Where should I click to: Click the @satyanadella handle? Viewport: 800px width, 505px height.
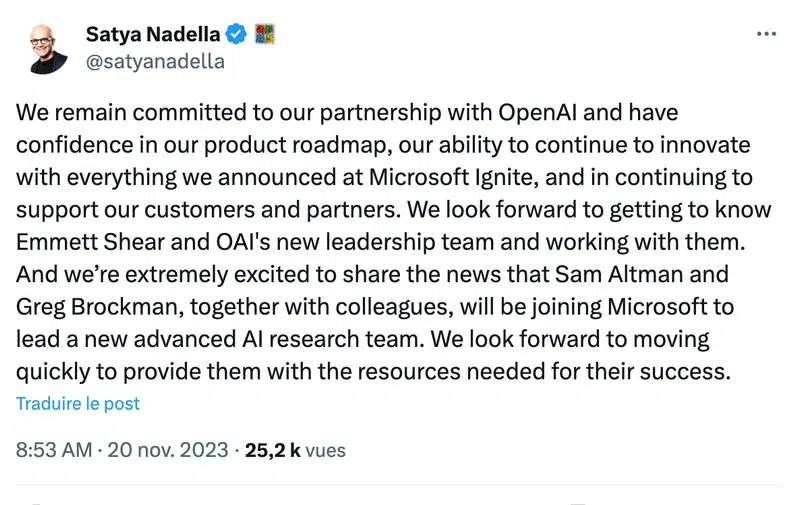155,61
